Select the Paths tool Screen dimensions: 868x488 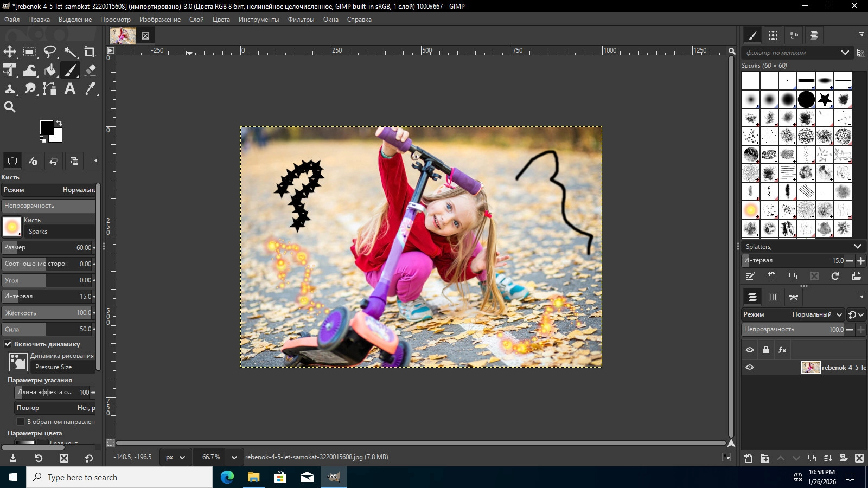pyautogui.click(x=50, y=89)
